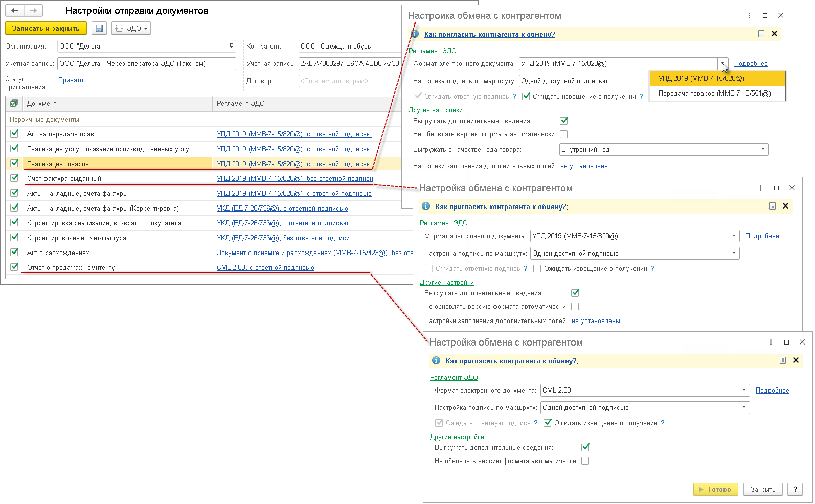Image resolution: width=815 pixels, height=504 pixels.
Task: Click blue info icon in top dialog
Action: [415, 34]
